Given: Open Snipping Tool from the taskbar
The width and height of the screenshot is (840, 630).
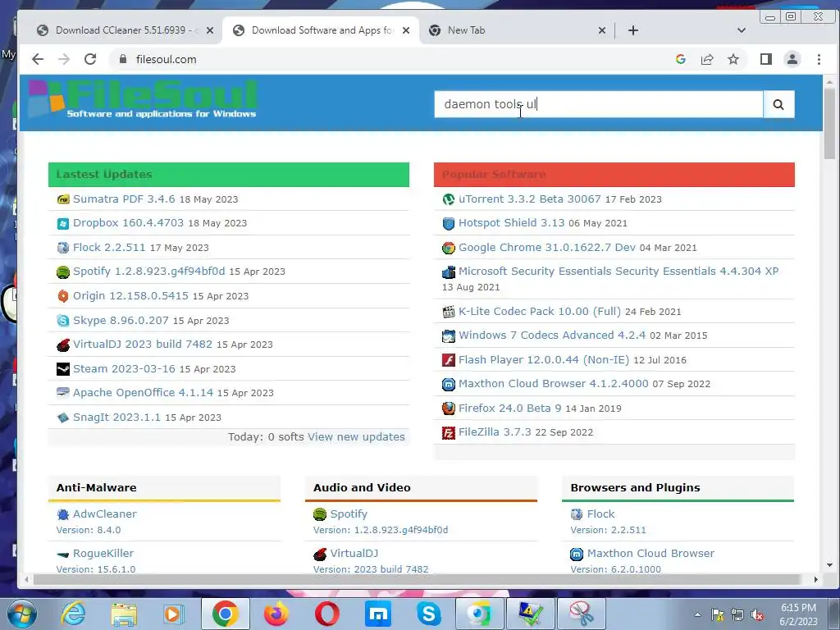Looking at the screenshot, I should tap(582, 614).
